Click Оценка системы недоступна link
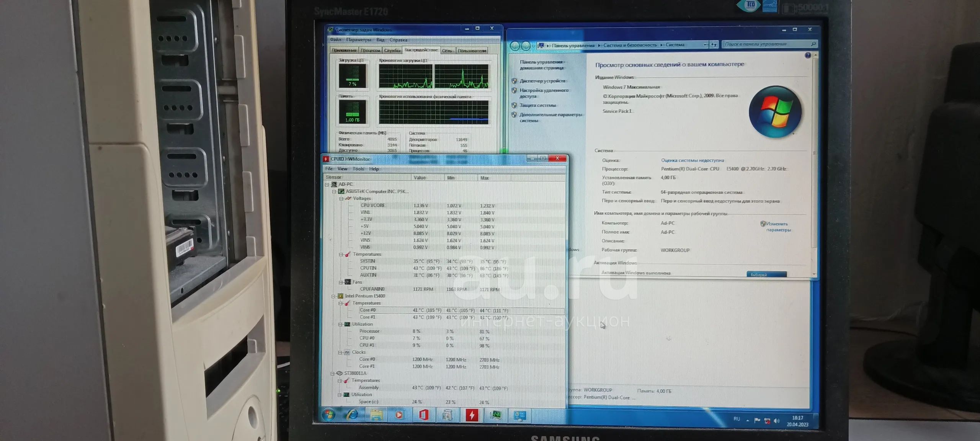This screenshot has height=441, width=980. pyautogui.click(x=692, y=160)
